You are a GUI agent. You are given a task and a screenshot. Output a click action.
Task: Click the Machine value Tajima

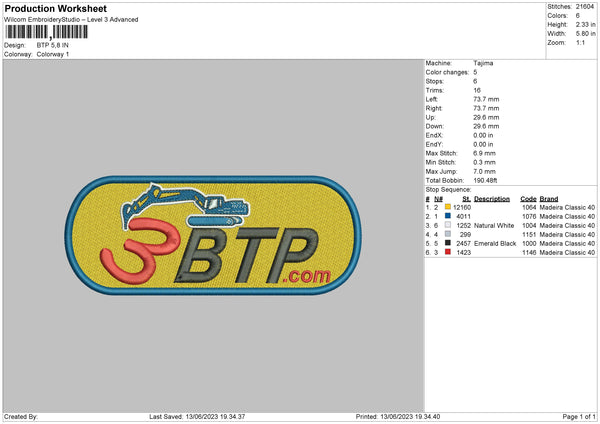pos(483,63)
